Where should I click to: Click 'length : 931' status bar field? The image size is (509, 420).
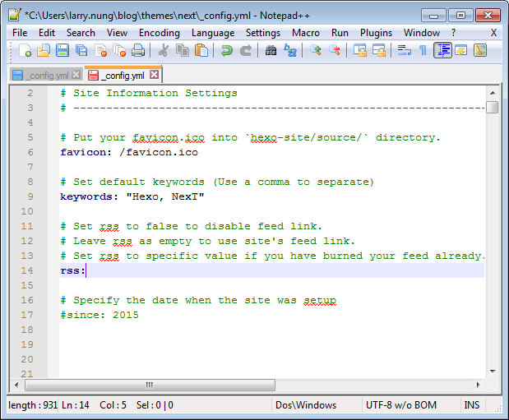click(x=33, y=405)
